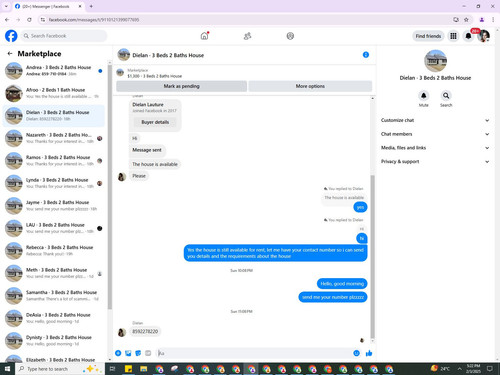Viewport: 500px width, 375px height.
Task: Open the Rebecca conversation
Action: (x=54, y=250)
